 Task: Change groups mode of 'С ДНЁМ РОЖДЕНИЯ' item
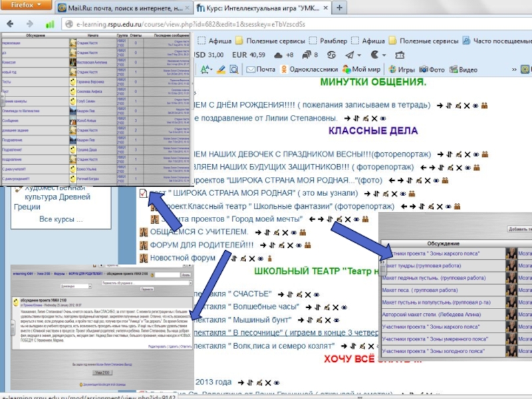pos(485,106)
